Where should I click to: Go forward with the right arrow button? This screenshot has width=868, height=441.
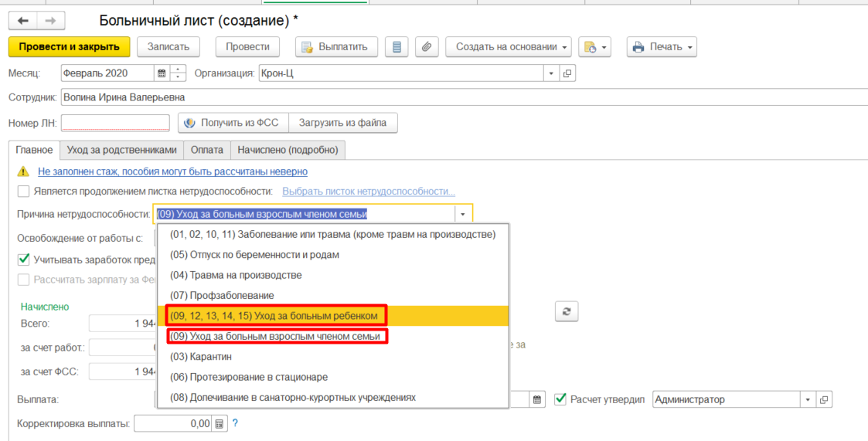[x=50, y=21]
